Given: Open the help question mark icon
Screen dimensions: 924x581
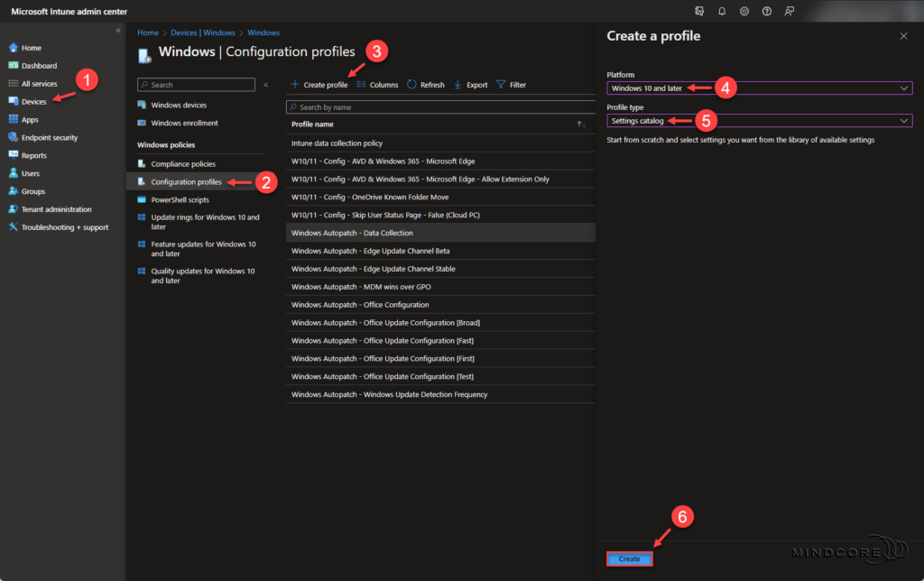Looking at the screenshot, I should (x=766, y=11).
